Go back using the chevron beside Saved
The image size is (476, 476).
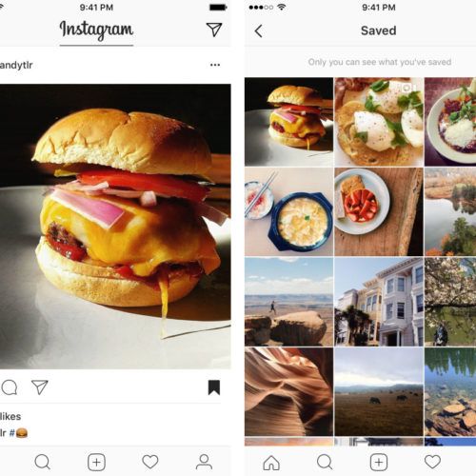(259, 31)
